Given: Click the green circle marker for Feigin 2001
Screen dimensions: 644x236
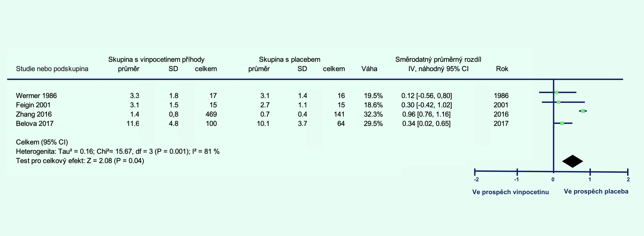Looking at the screenshot, I should pos(558,102).
